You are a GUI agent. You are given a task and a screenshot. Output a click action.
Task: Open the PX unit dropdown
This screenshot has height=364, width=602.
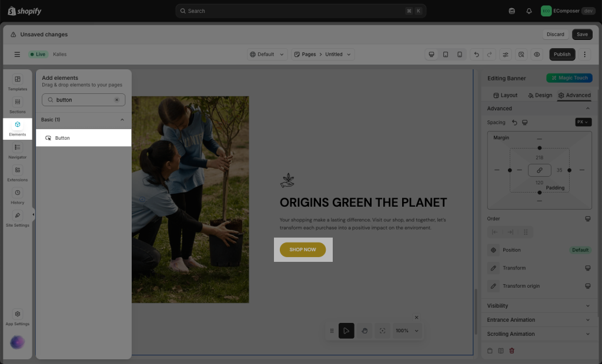click(583, 122)
